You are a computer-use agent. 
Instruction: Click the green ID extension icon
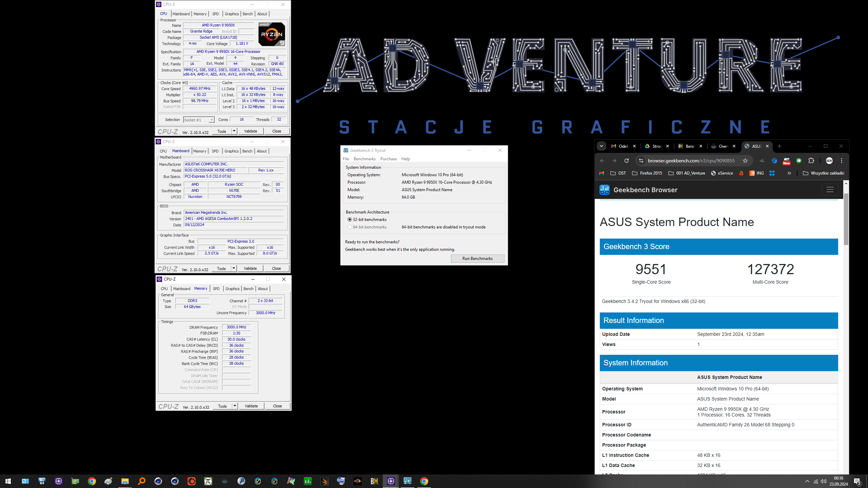click(799, 161)
